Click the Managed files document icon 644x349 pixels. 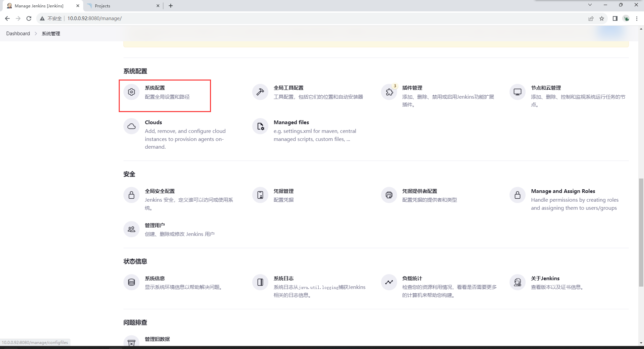tap(260, 127)
